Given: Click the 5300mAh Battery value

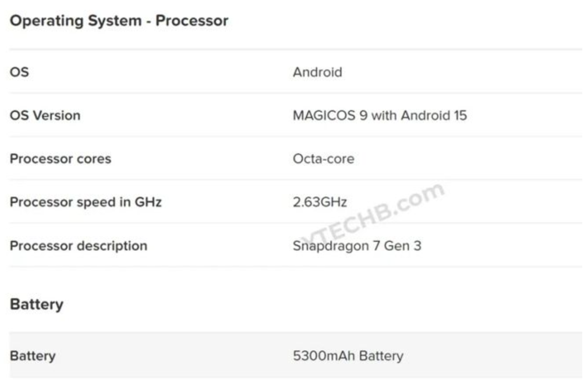Looking at the screenshot, I should (x=348, y=356).
